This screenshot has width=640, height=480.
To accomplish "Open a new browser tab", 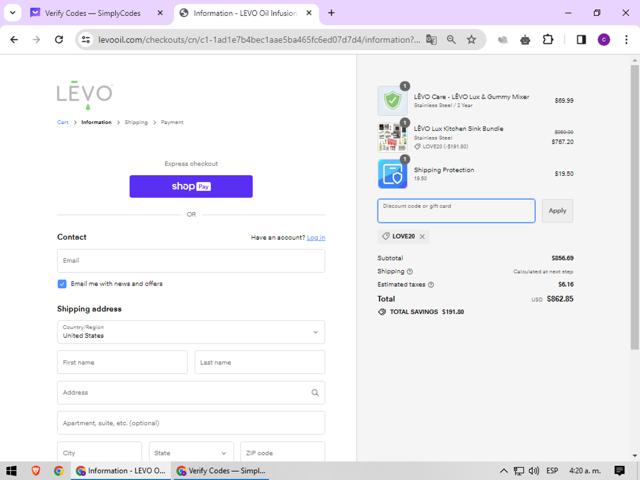I will click(331, 13).
